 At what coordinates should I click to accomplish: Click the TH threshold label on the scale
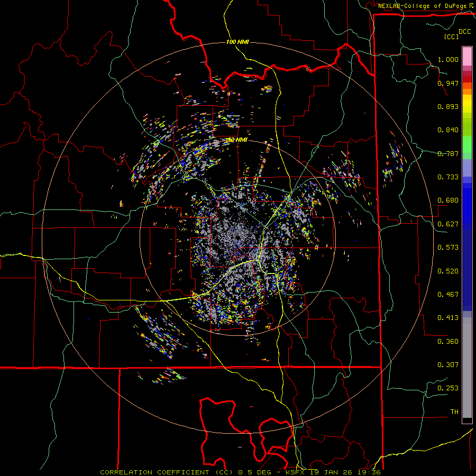(454, 412)
